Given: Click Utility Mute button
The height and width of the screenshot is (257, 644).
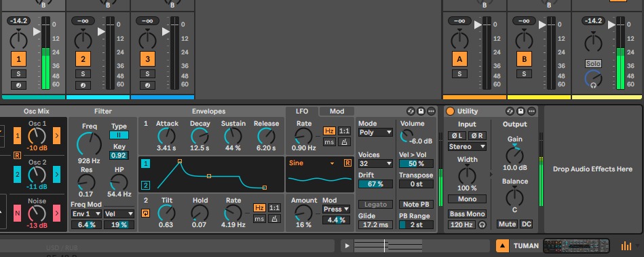Looking at the screenshot, I should point(507,224).
